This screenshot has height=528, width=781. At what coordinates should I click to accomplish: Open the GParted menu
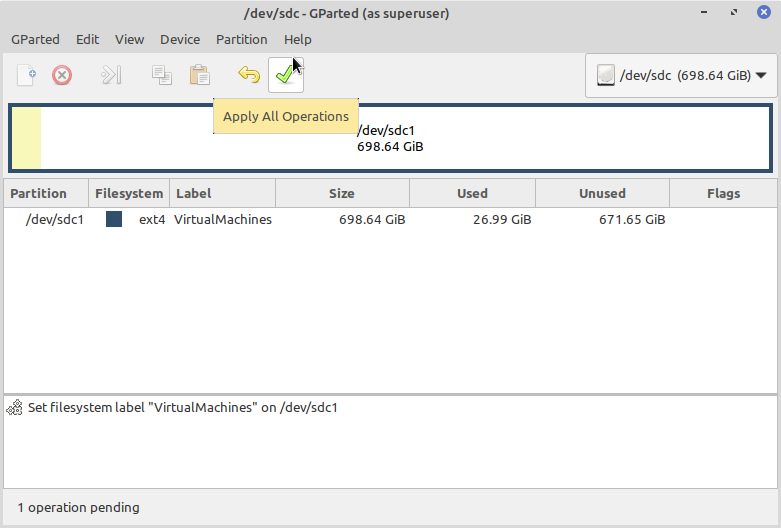click(35, 39)
